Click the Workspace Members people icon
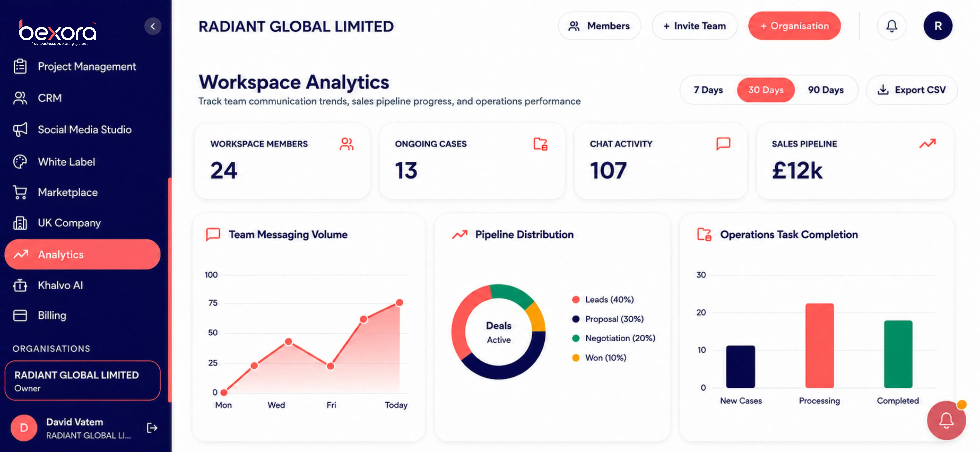980x452 pixels. coord(347,144)
